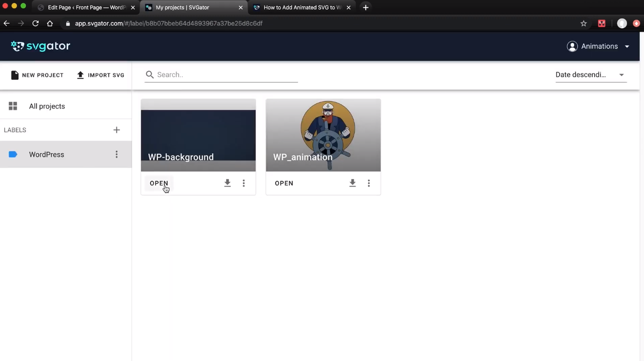Open more options for WP_animation

click(369, 183)
